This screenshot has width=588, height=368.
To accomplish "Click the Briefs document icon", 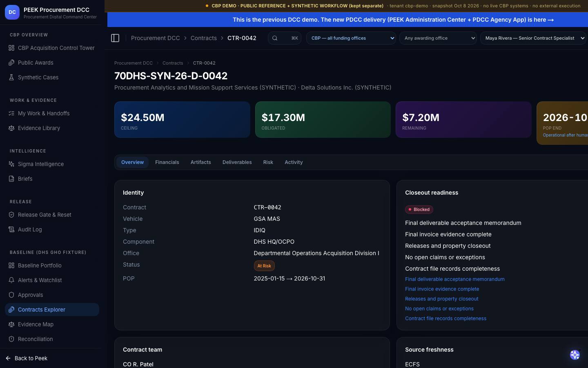I will point(11,179).
